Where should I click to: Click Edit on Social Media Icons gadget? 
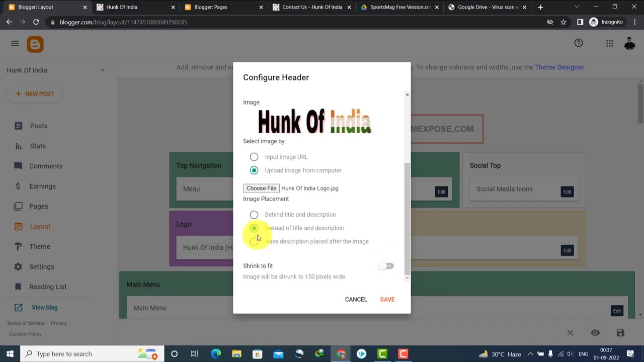pyautogui.click(x=567, y=192)
